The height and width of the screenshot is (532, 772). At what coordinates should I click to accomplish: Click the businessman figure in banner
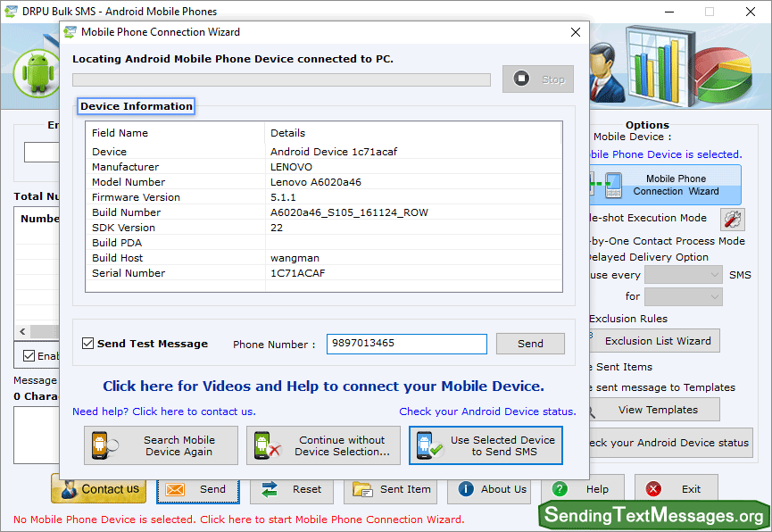605,72
